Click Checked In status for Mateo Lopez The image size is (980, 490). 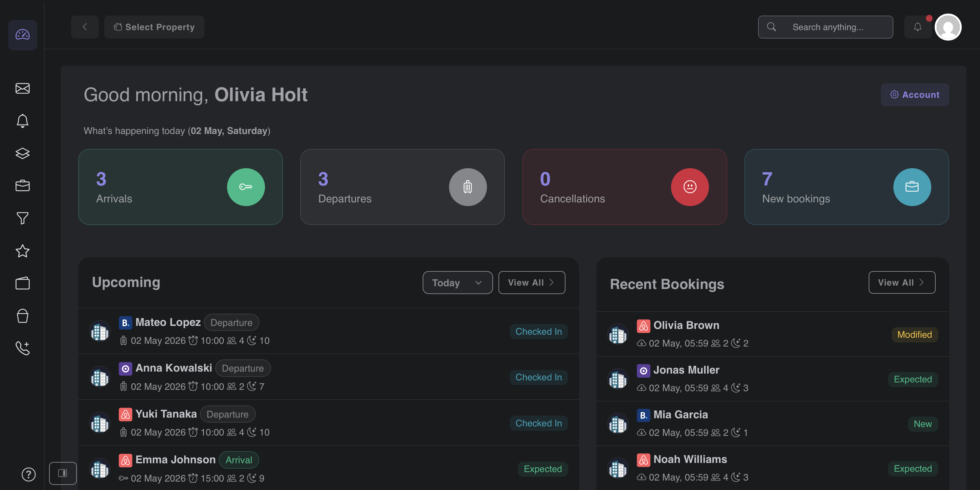(x=538, y=331)
